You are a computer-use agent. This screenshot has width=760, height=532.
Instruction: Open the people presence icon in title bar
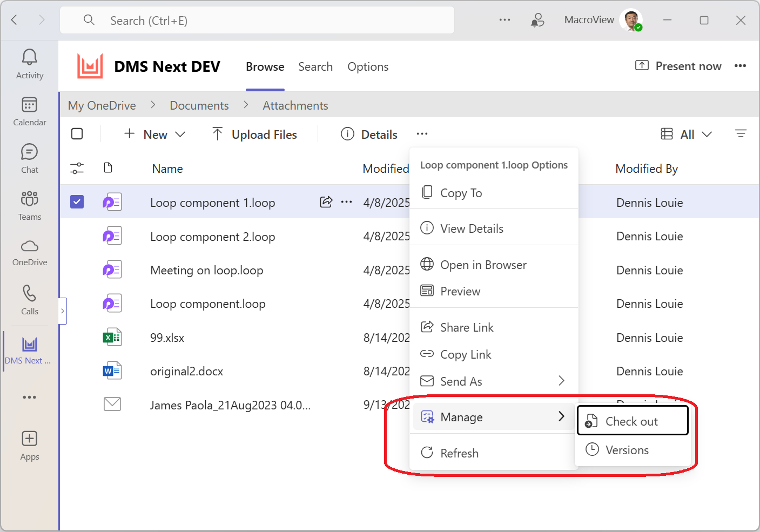537,20
